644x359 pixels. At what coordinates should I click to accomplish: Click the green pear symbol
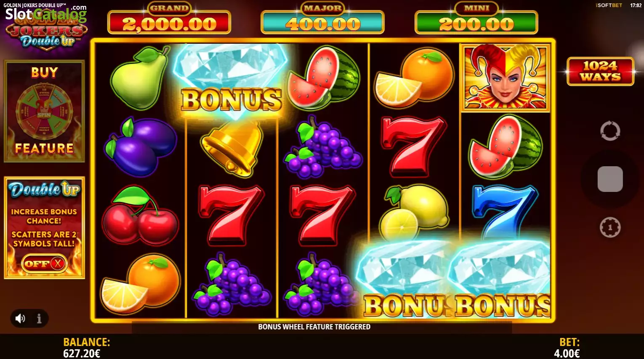tap(140, 78)
